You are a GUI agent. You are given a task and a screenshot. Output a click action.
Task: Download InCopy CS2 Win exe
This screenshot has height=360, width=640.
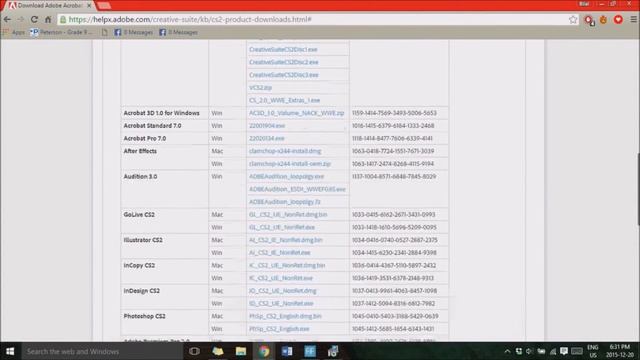(x=280, y=278)
